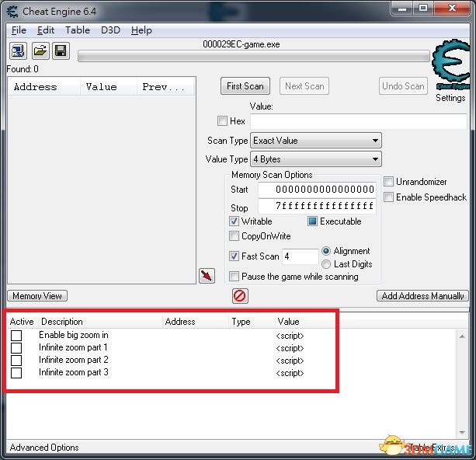Image resolution: width=476 pixels, height=460 pixels.
Task: Select the Alignment radio button
Action: click(x=326, y=251)
